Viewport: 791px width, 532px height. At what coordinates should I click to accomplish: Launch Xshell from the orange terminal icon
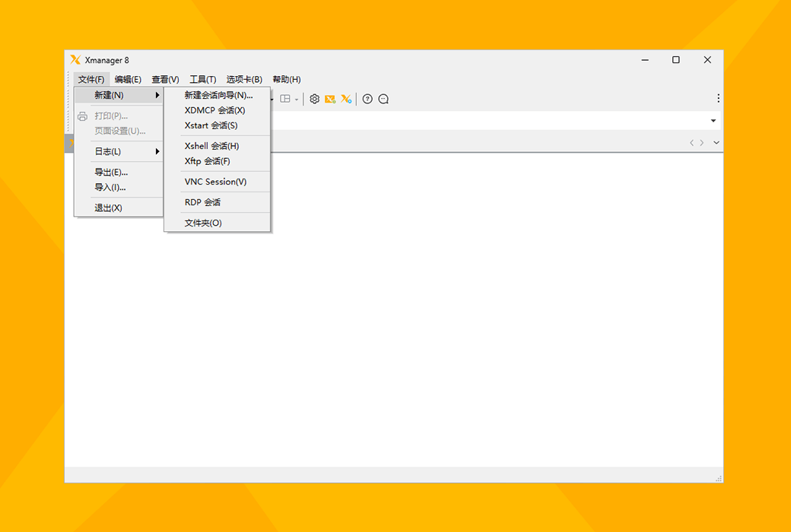330,99
